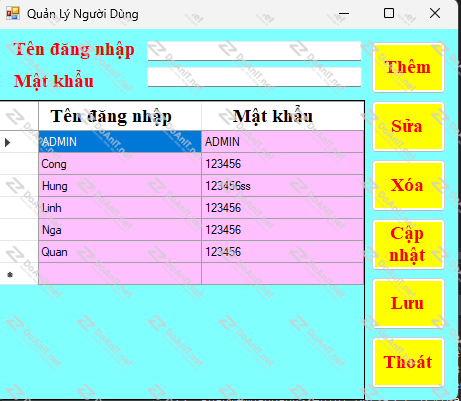Focus the Mật khẩu text field
461x401 pixels.
point(254,77)
